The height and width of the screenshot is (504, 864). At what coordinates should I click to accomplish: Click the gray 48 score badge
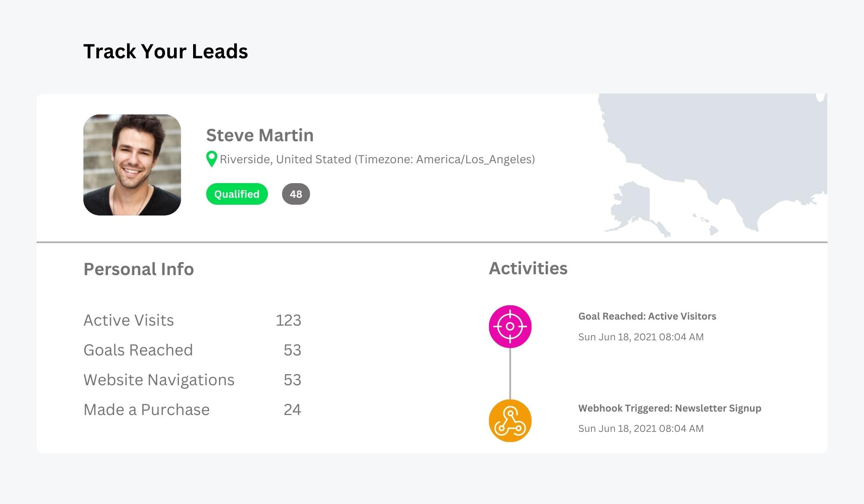[x=296, y=194]
